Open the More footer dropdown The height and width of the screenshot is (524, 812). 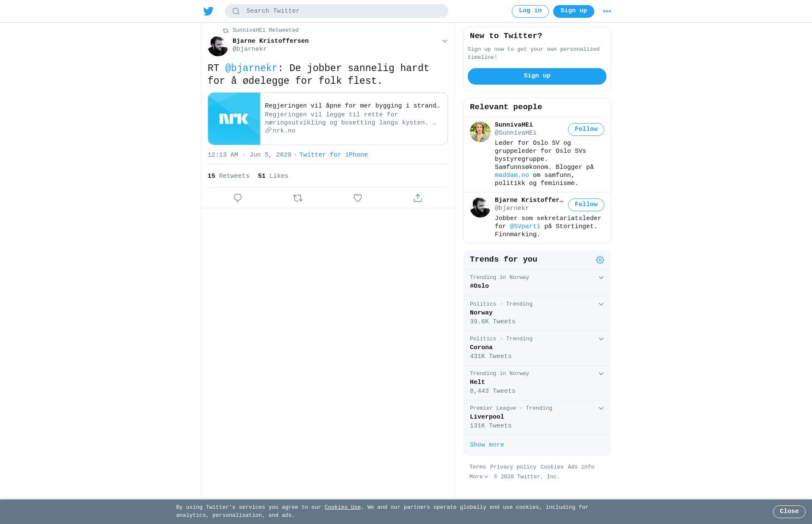479,477
